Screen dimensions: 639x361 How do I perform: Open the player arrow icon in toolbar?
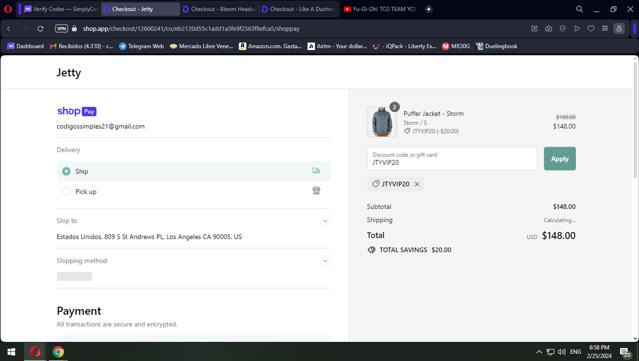[577, 29]
